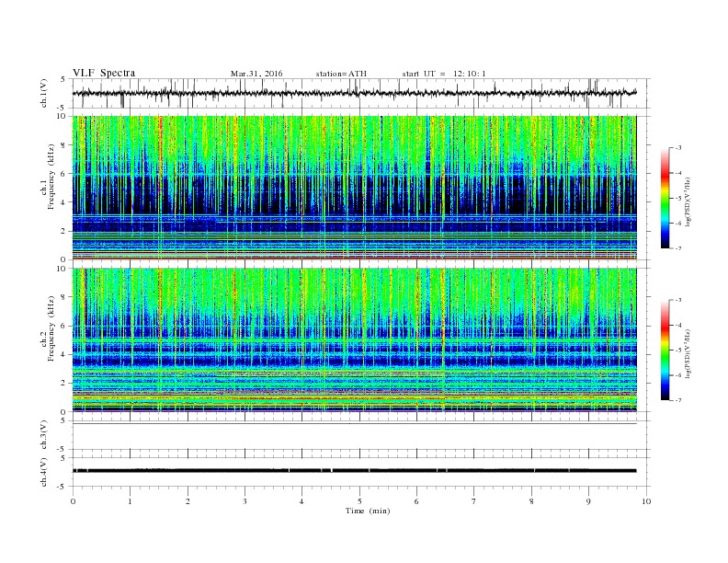Click the "4" kHz tick of ch.2 spectrogram
The height and width of the screenshot is (563, 728).
(63, 354)
